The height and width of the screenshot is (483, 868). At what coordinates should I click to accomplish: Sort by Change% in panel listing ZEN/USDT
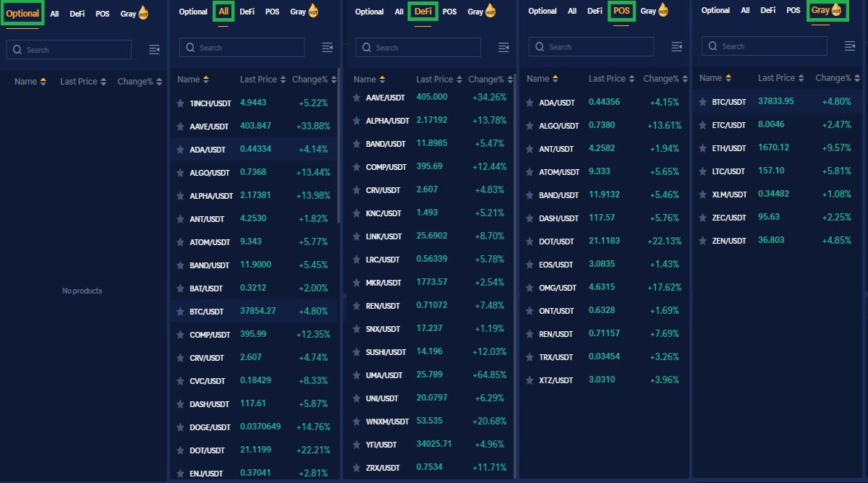(837, 78)
